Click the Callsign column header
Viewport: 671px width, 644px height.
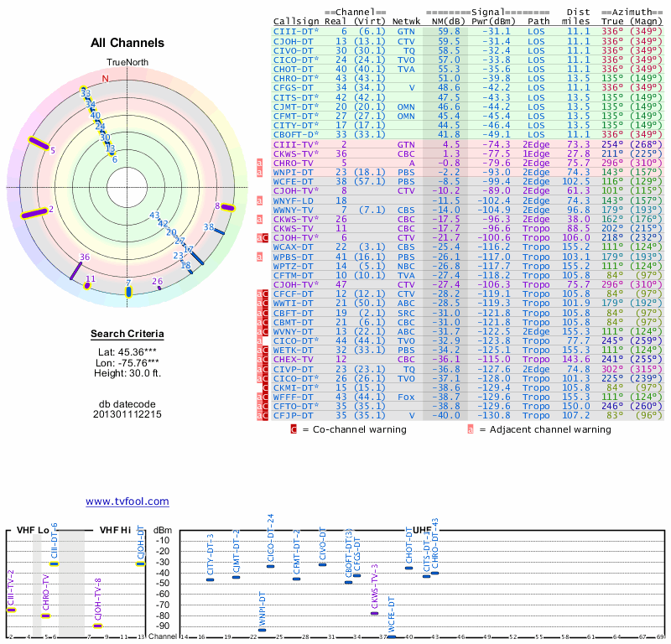pos(296,20)
